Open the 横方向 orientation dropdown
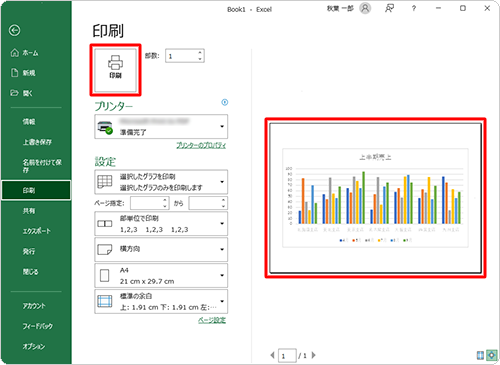Viewport: 500px width, 365px height. click(161, 249)
